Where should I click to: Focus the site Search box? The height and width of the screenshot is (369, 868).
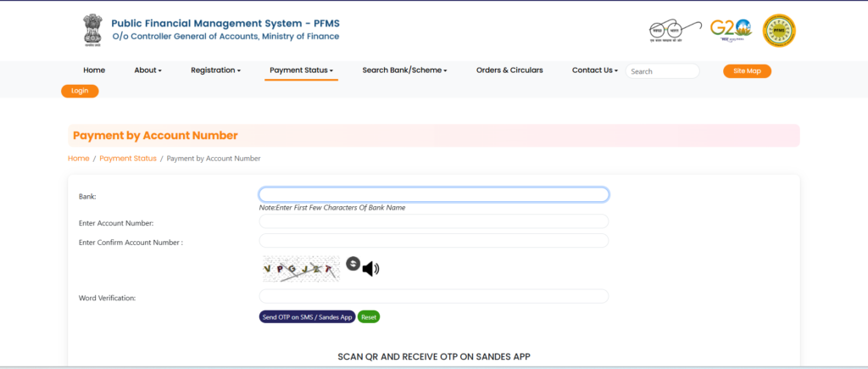coord(663,71)
